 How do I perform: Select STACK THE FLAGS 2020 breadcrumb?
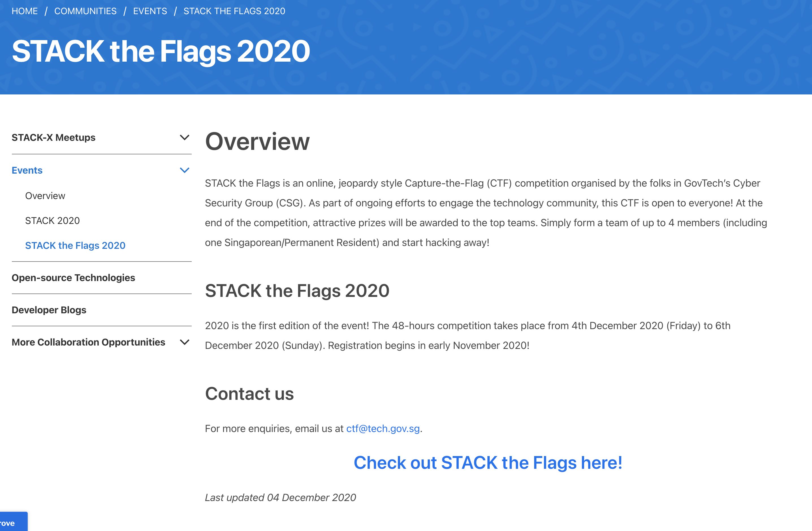pyautogui.click(x=234, y=11)
